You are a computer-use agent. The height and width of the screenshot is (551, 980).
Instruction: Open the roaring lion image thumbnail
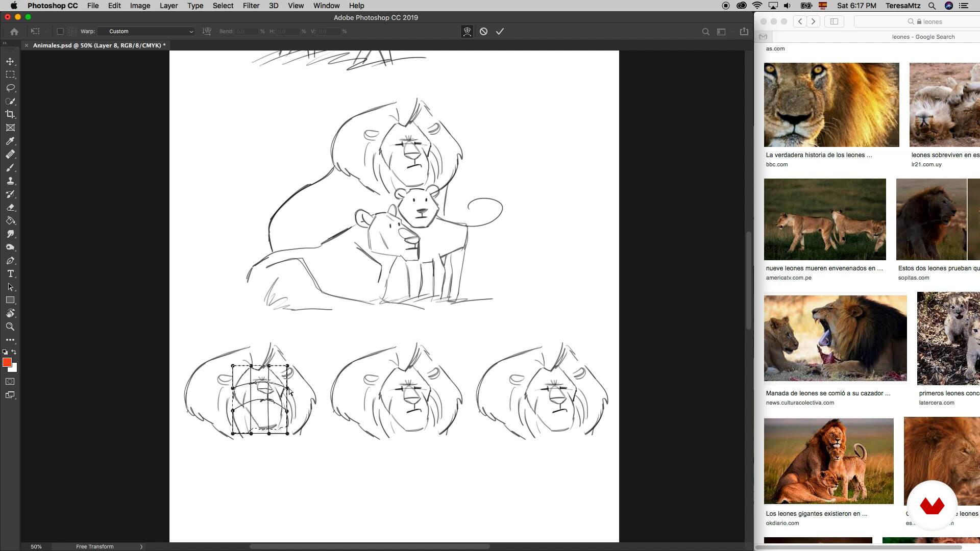(x=835, y=338)
